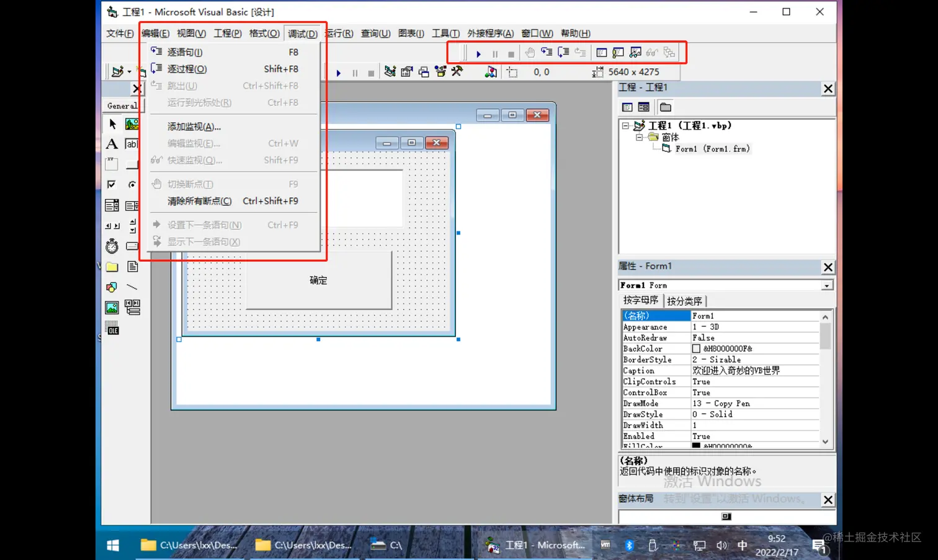Image resolution: width=938 pixels, height=560 pixels.
Task: Open Toolbox from the standard toolbar
Action: 457,72
